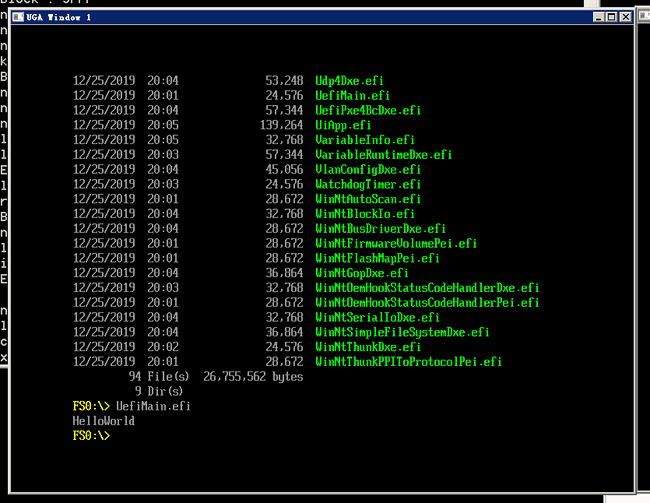Click the WinNtGopDxe.efi file entry
Viewport: 650px width, 503px height.
point(362,273)
